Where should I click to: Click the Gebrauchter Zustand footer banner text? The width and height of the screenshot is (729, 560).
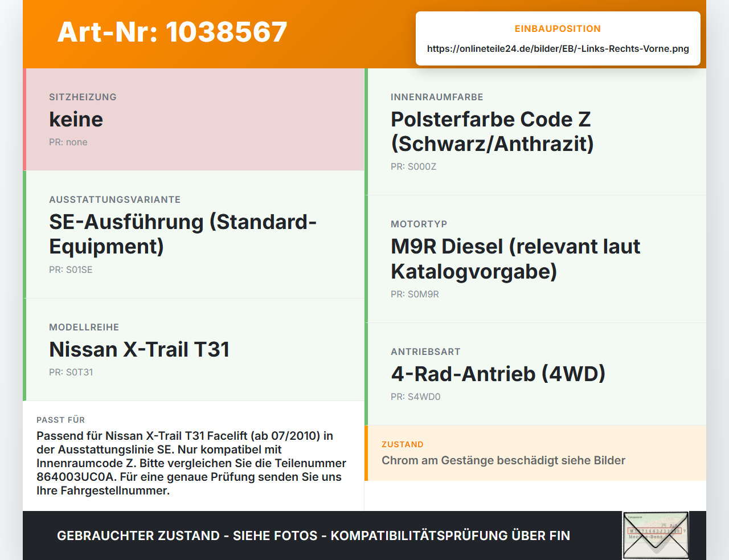(314, 536)
